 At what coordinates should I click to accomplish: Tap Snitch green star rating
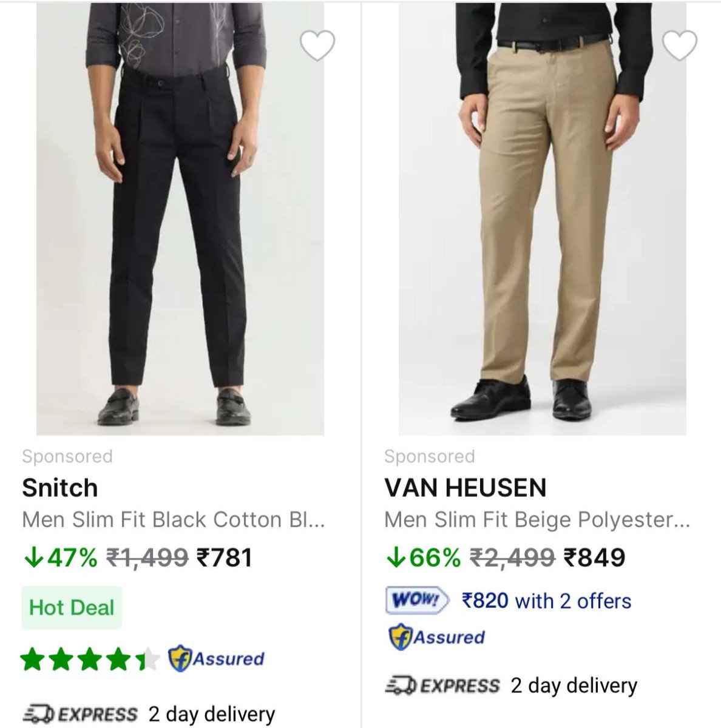coord(89,659)
